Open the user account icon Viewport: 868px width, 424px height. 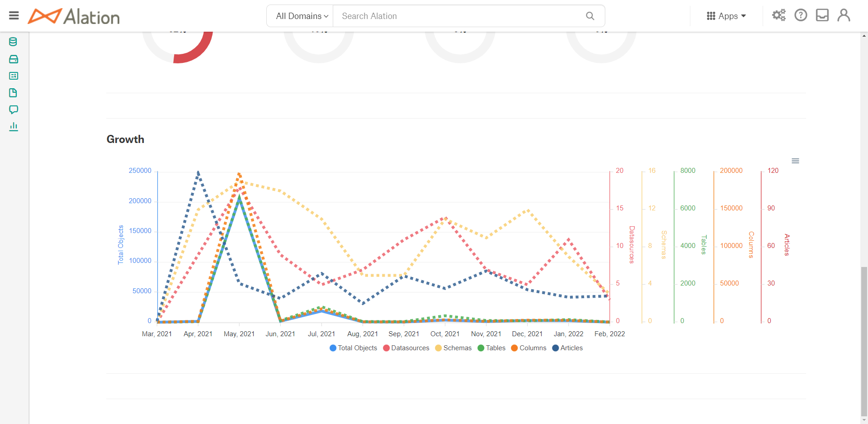click(x=844, y=15)
